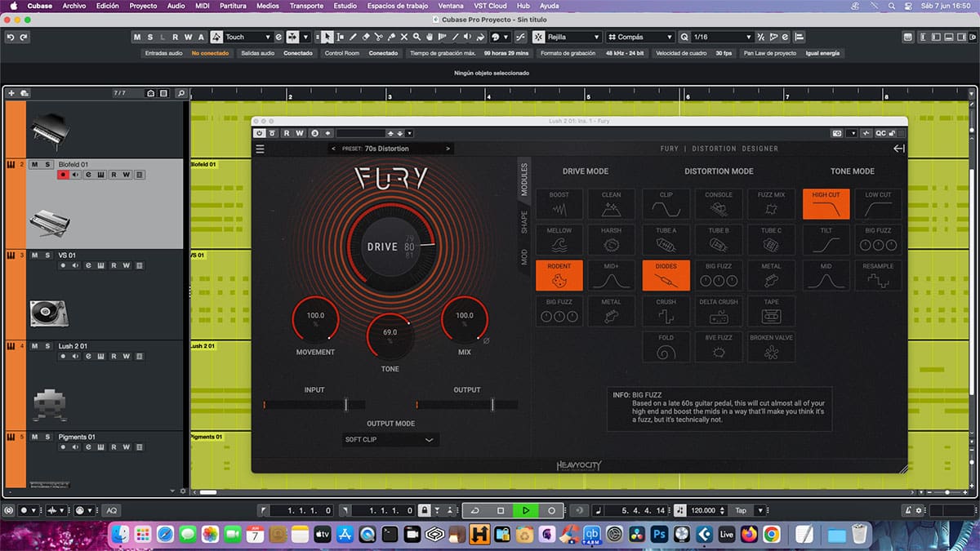Choose the CRUSH distortion mode

(666, 312)
